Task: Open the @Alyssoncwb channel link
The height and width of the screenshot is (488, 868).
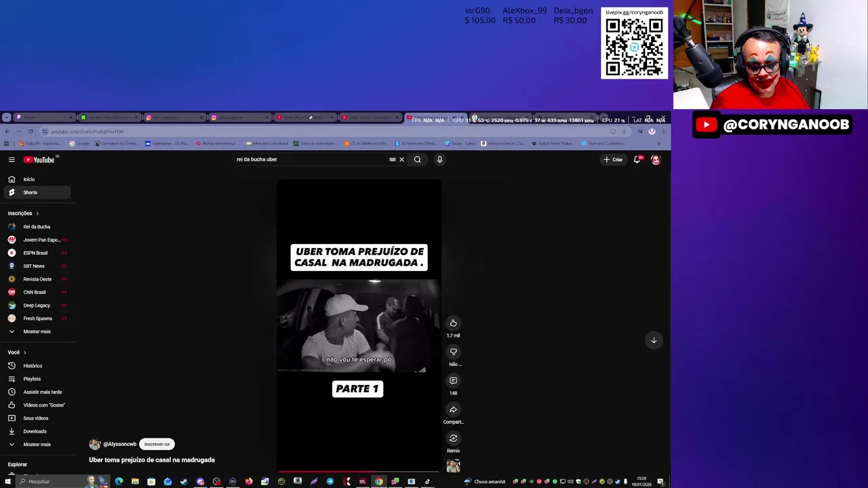Action: (x=119, y=445)
